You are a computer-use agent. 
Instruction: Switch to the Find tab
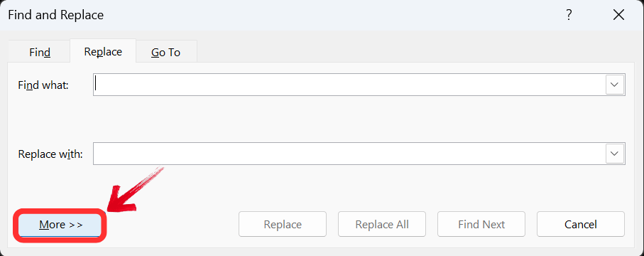pos(40,53)
